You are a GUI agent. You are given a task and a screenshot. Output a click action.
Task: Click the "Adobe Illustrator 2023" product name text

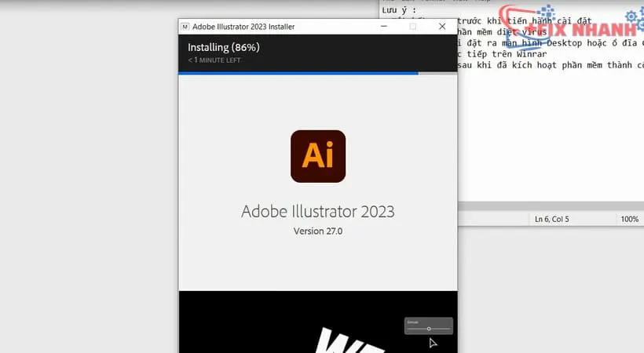point(318,211)
